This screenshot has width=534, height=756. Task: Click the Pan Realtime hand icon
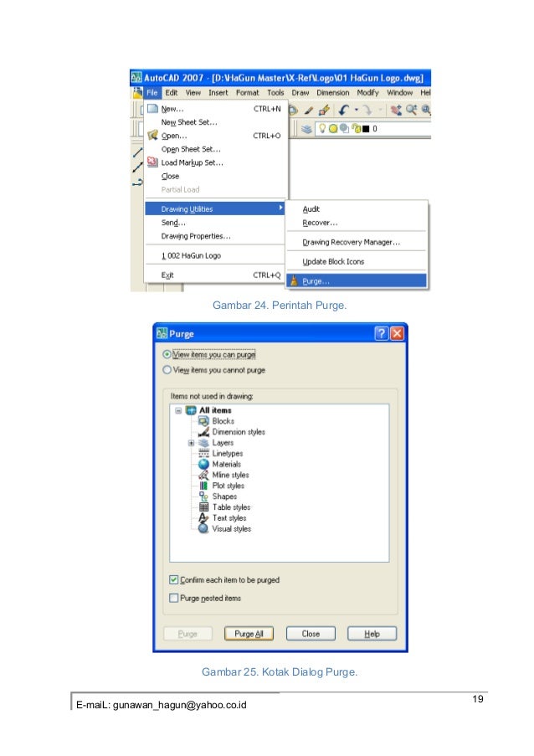pos(396,111)
